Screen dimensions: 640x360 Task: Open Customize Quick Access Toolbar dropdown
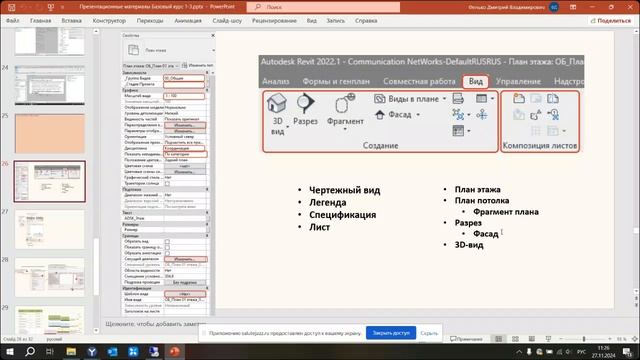[x=62, y=7]
